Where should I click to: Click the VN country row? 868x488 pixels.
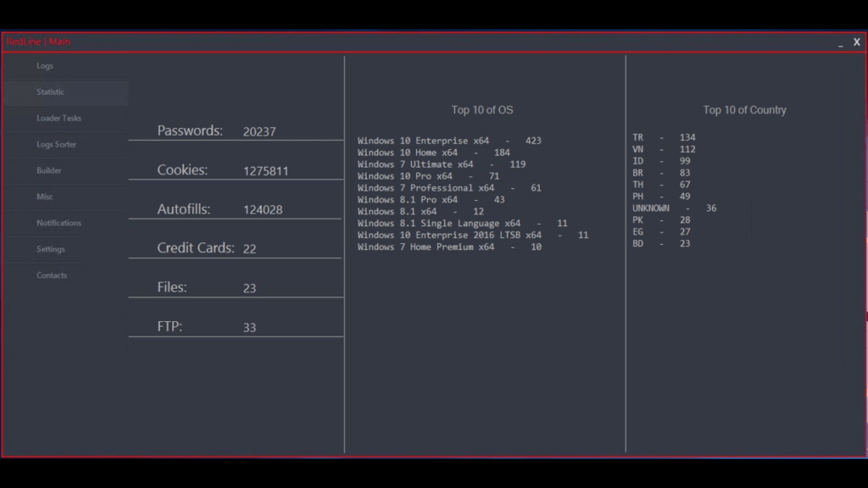[x=665, y=149]
